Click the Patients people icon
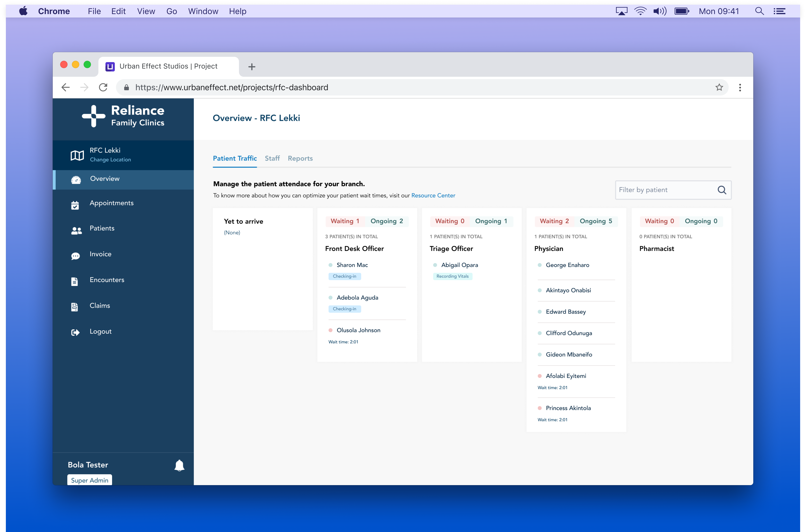The image size is (806, 532). [x=76, y=231]
